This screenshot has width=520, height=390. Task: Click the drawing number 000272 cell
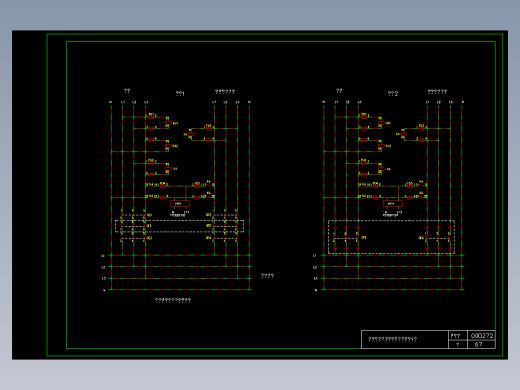point(482,335)
